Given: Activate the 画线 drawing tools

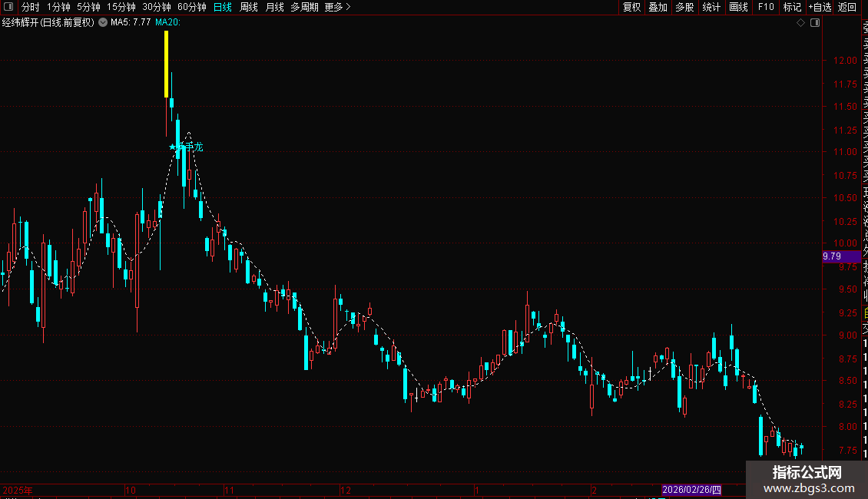Looking at the screenshot, I should (x=738, y=7).
